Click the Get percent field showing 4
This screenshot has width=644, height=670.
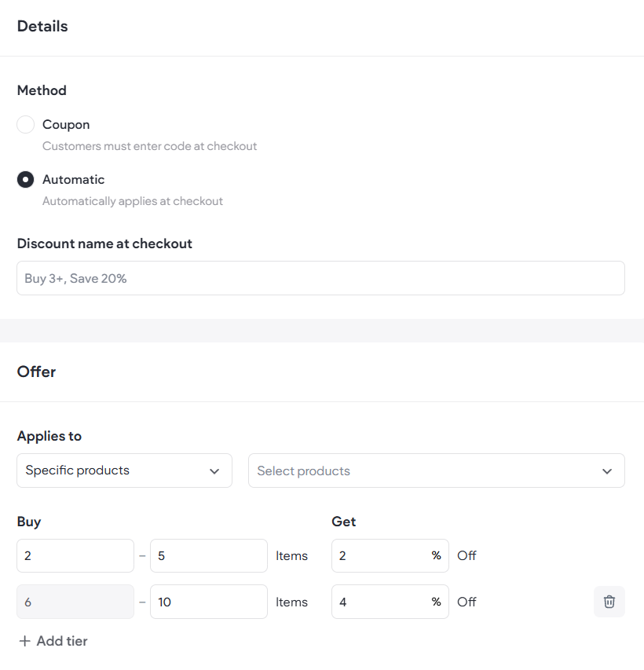coord(390,602)
